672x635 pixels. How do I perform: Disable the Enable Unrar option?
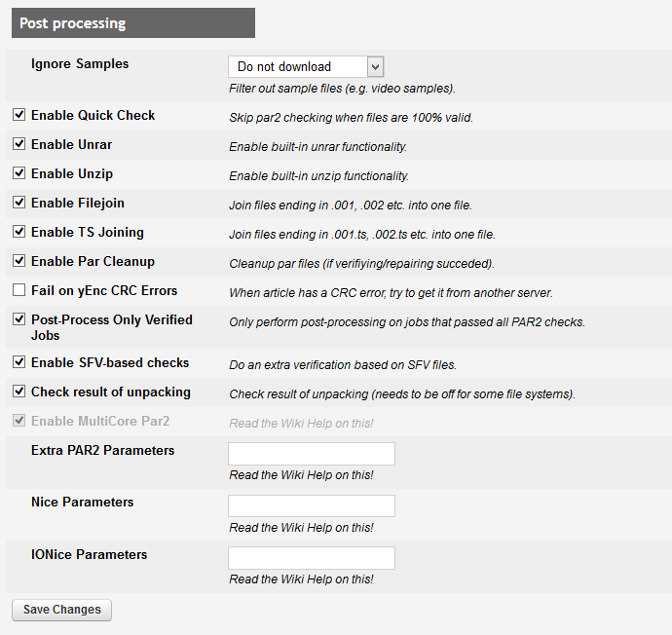click(19, 144)
